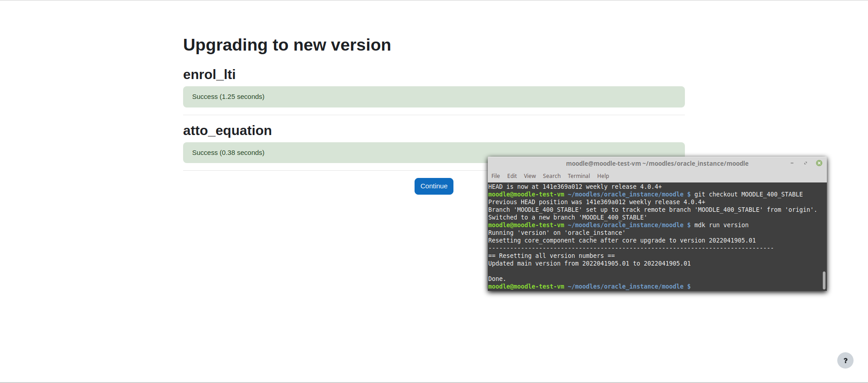This screenshot has height=383, width=868.
Task: Click the terminal vertical scrollbar
Action: coord(824,280)
